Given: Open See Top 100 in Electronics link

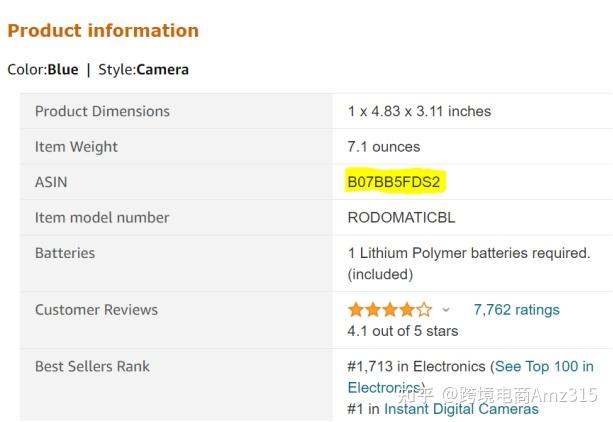Looking at the screenshot, I should (x=543, y=367).
